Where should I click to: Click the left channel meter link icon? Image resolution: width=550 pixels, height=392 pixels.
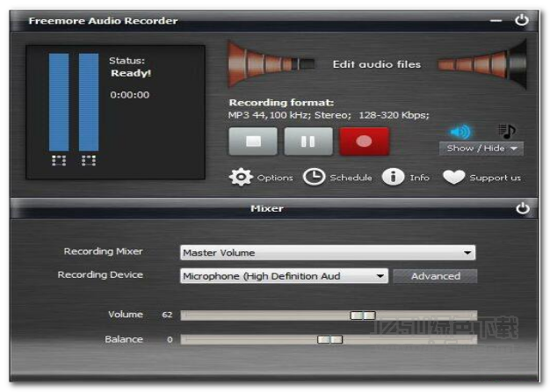[x=59, y=160]
